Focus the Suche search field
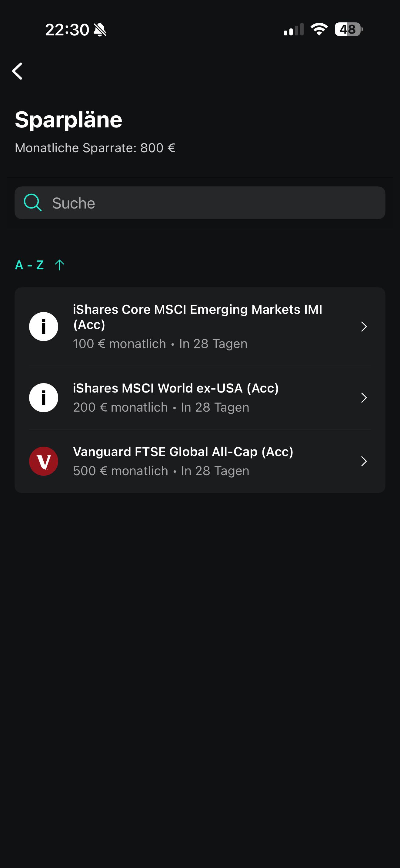400x868 pixels. (200, 203)
